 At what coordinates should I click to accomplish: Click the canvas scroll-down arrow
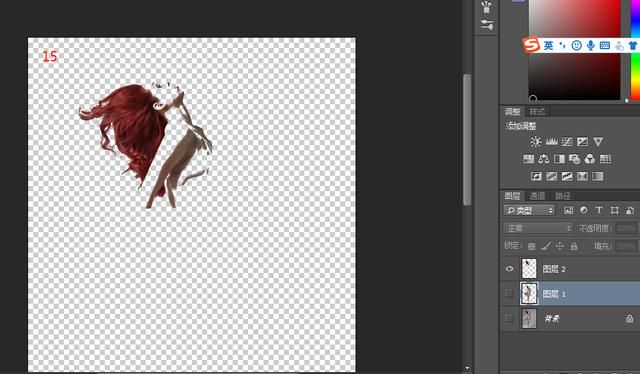pos(467,368)
